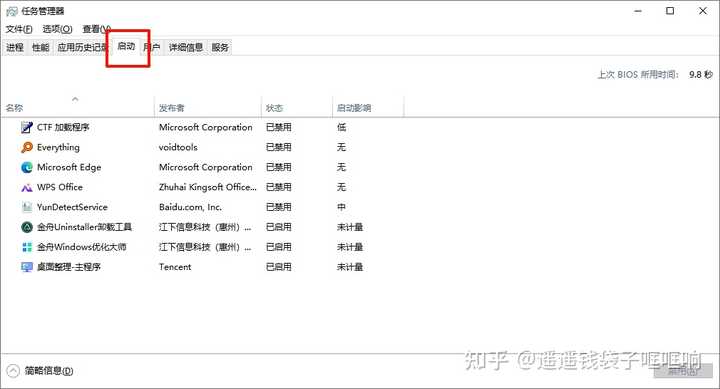Image resolution: width=720 pixels, height=389 pixels.
Task: Click the Task Manager title bar icon
Action: [11, 11]
